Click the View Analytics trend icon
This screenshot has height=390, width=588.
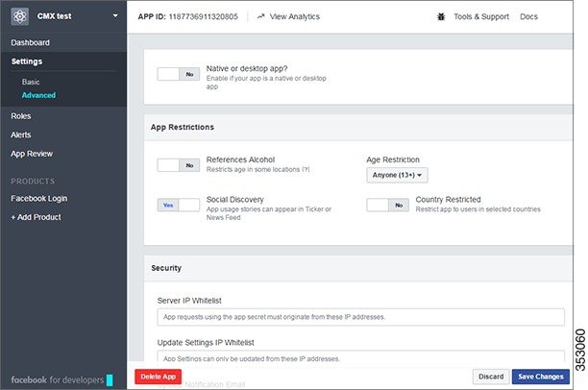point(260,16)
